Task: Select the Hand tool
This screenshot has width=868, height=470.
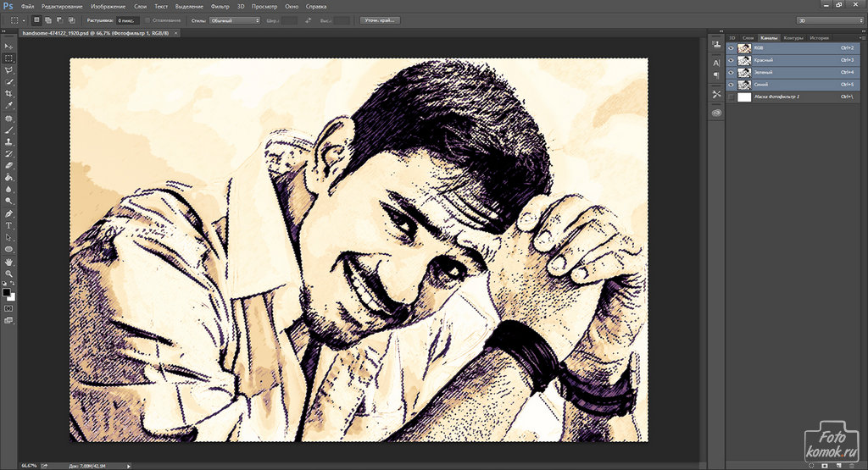Action: 8,262
